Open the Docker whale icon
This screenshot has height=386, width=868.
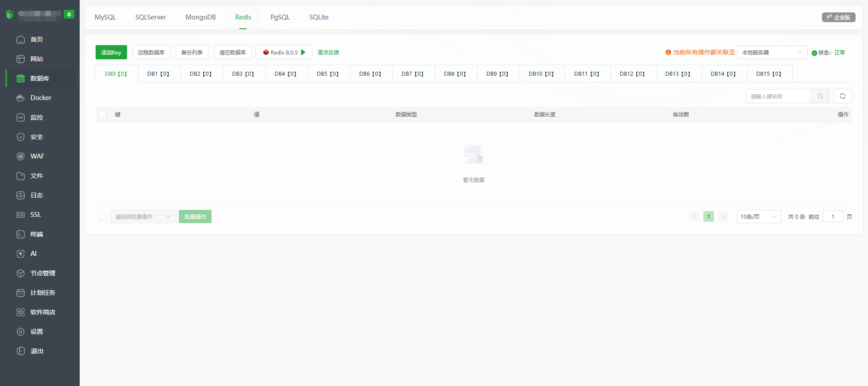[x=20, y=98]
